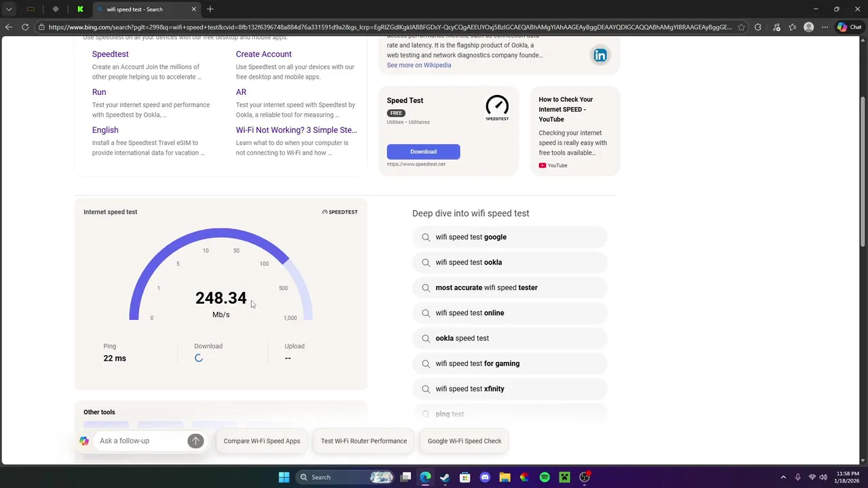Screen dimensions: 868x488
Task: Open Discord from the taskbar
Action: pos(485,477)
